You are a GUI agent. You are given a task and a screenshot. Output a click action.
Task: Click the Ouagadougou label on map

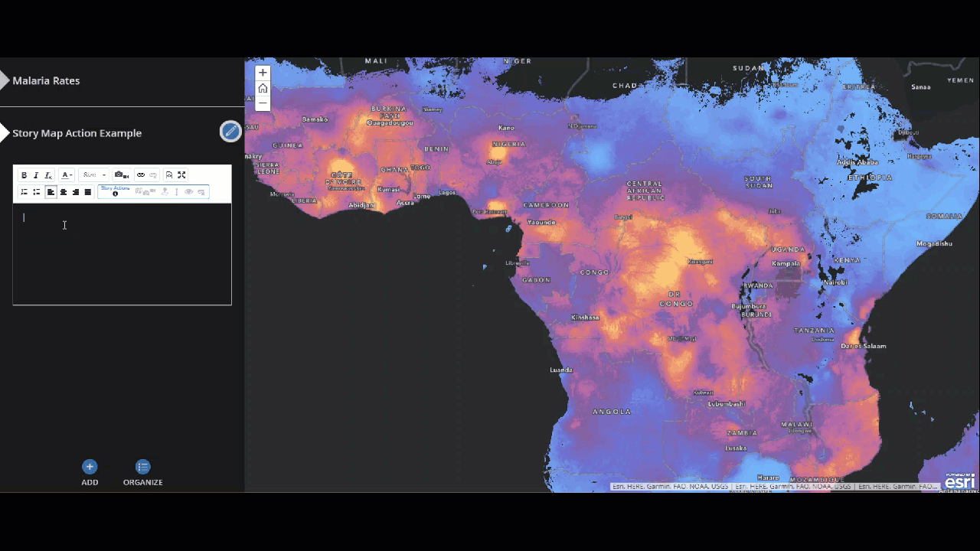(390, 122)
